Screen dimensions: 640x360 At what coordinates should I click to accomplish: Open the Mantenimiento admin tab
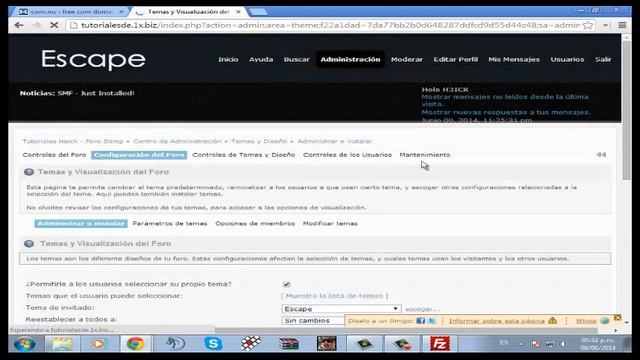pos(425,155)
